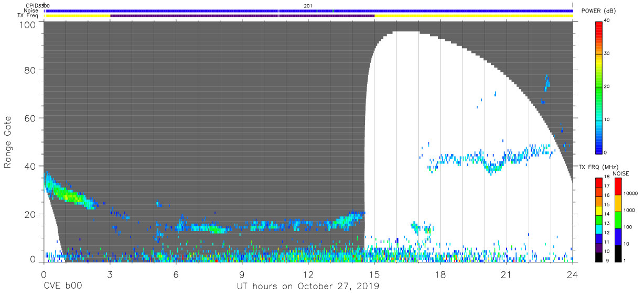Click the 40 tick on POWER colorbar
Image resolution: width=644 pixels, height=297 pixels.
click(606, 21)
